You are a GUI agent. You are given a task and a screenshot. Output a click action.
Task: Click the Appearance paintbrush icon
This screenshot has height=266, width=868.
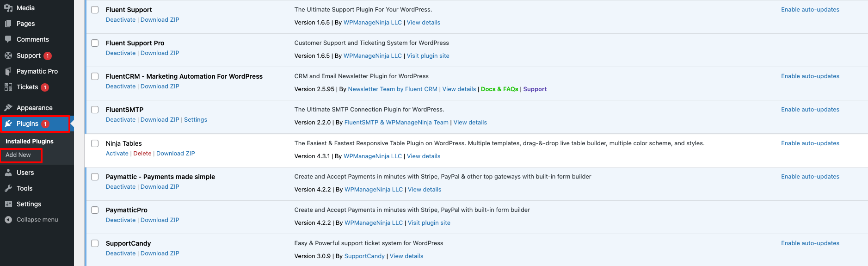point(8,108)
